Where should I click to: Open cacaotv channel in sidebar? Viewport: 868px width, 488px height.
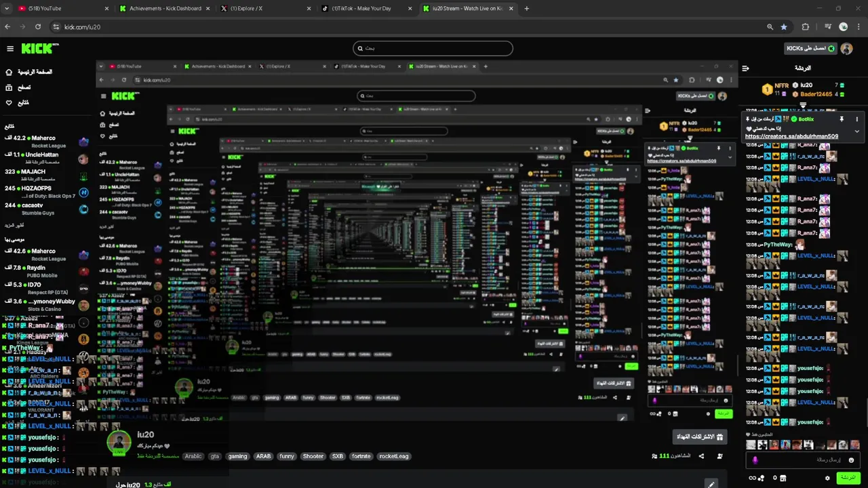click(x=45, y=209)
